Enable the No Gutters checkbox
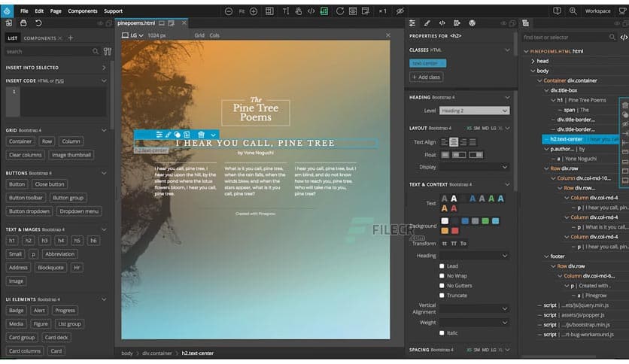Viewport: 629px width, 364px height. pos(442,286)
